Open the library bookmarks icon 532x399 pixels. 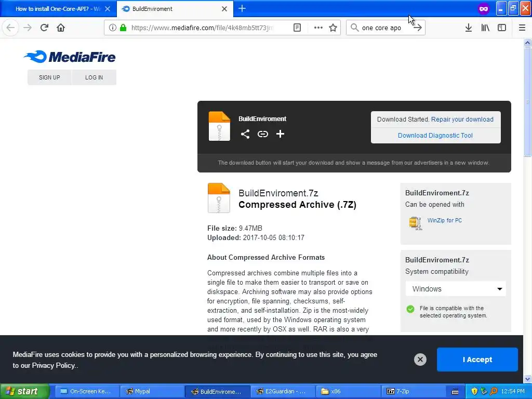pyautogui.click(x=485, y=28)
